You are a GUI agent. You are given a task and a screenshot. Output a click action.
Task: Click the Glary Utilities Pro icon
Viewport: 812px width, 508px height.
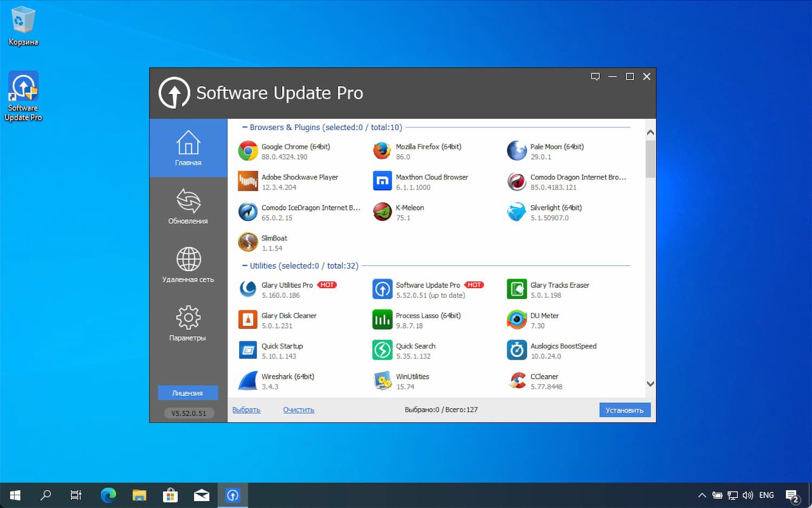pos(247,289)
